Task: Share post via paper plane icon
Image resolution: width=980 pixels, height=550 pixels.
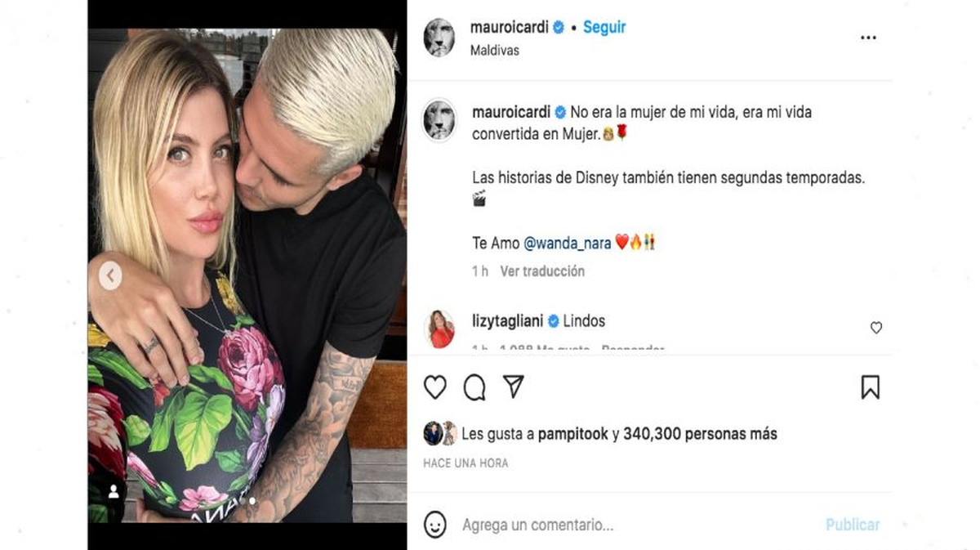Action: click(513, 387)
